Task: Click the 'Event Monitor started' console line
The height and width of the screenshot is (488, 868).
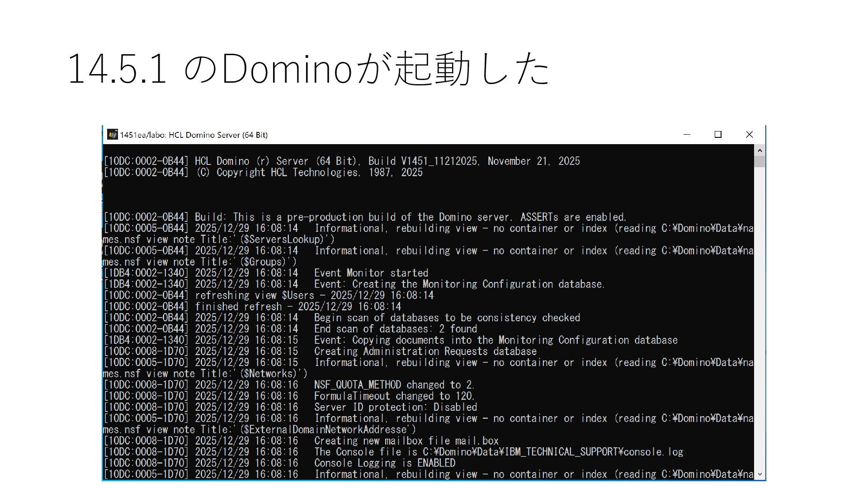Action: tap(371, 273)
